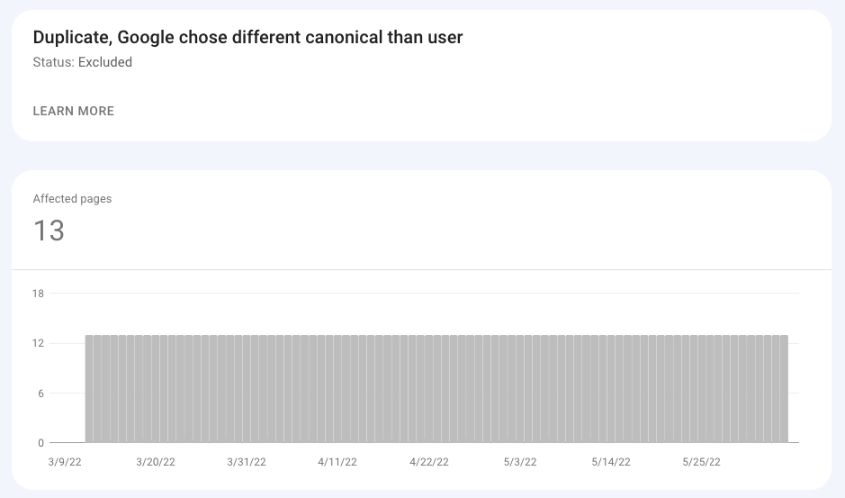Select the 5/14/22 date on chart axis
845x498 pixels.
point(611,462)
